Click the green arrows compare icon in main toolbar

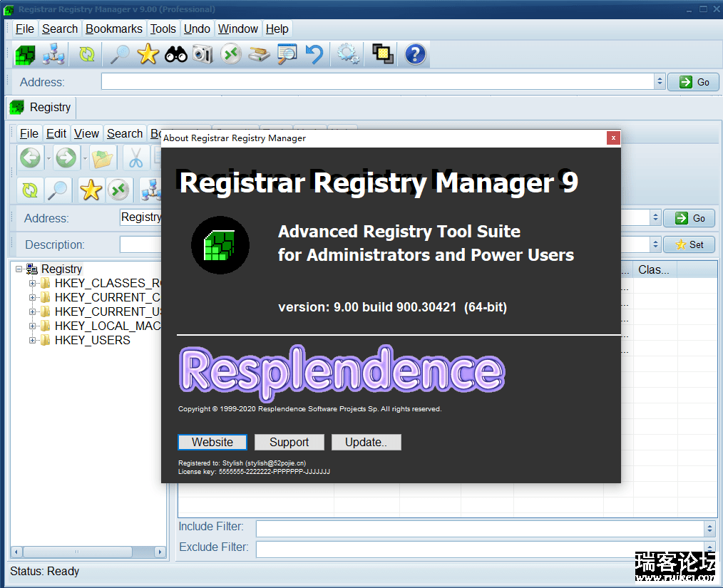pyautogui.click(x=231, y=54)
